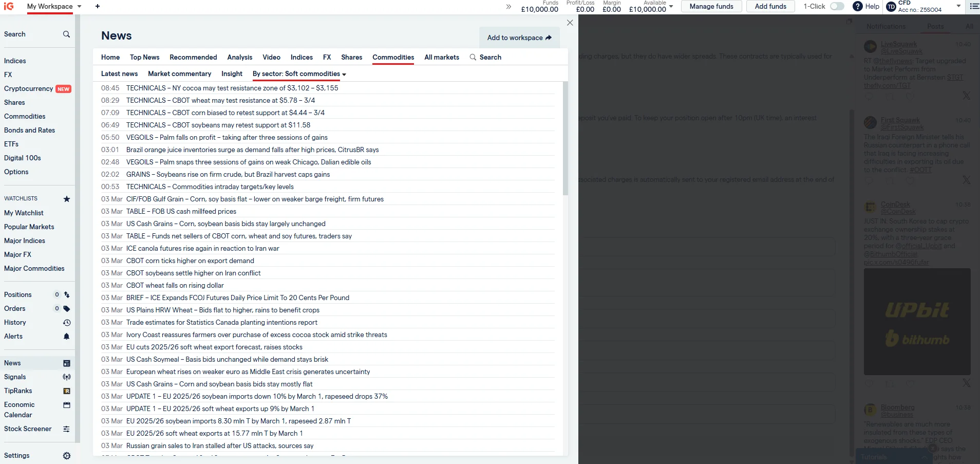
Task: Switch to the Commodities news tab
Action: pos(392,57)
